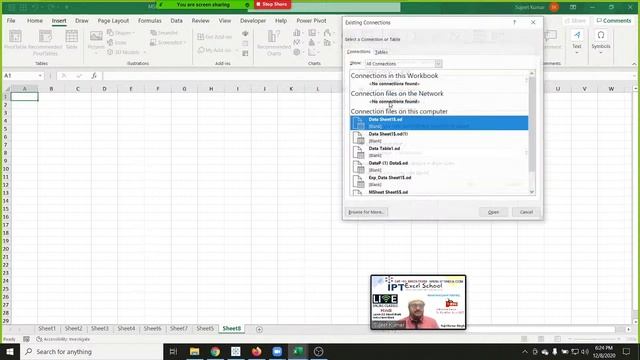Switch to Sheet7 tab
Image resolution: width=640 pixels, height=360 pixels.
(x=179, y=328)
